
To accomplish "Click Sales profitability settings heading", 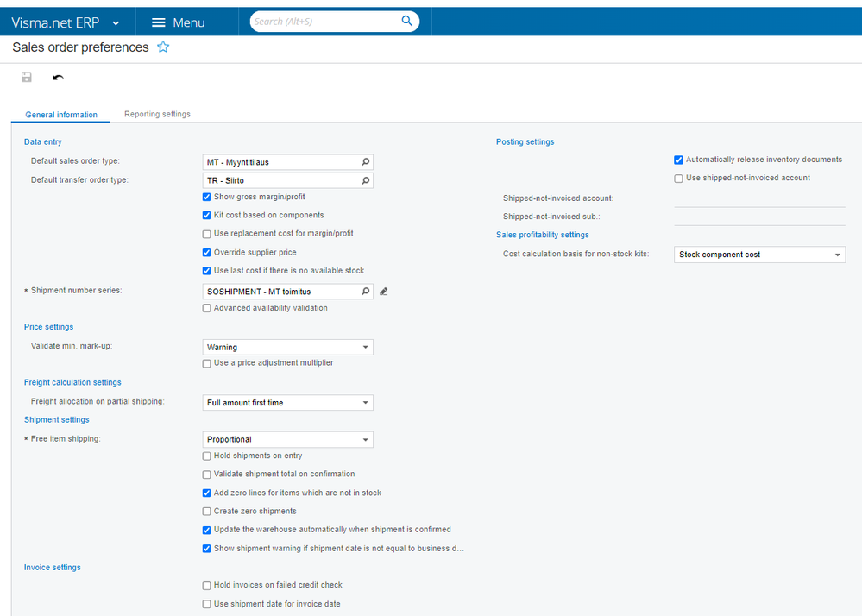I will tap(542, 235).
